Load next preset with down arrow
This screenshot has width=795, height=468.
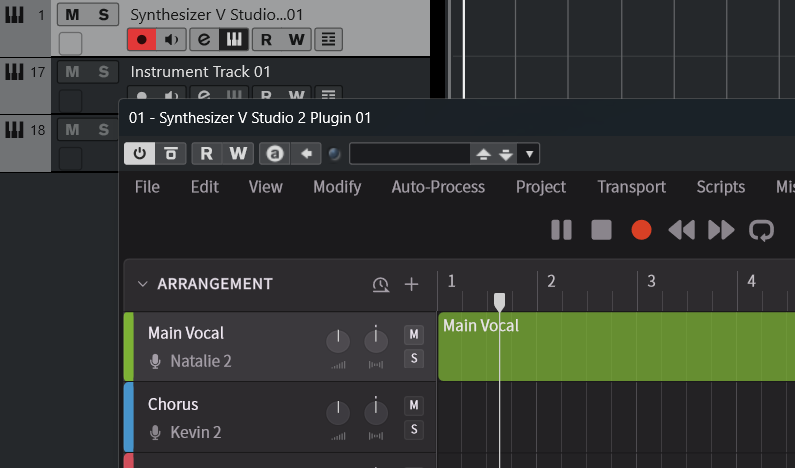(x=505, y=154)
